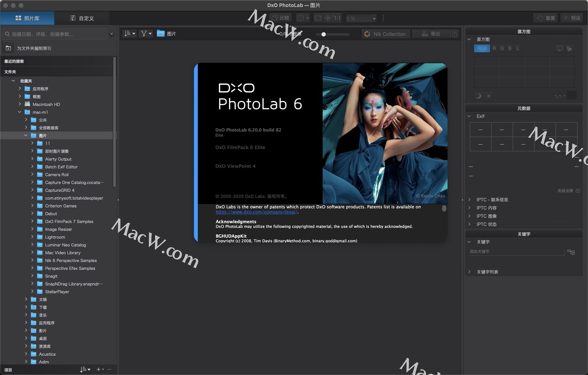
Task: Expand IPTC - 联系信息 section
Action: pyautogui.click(x=469, y=199)
